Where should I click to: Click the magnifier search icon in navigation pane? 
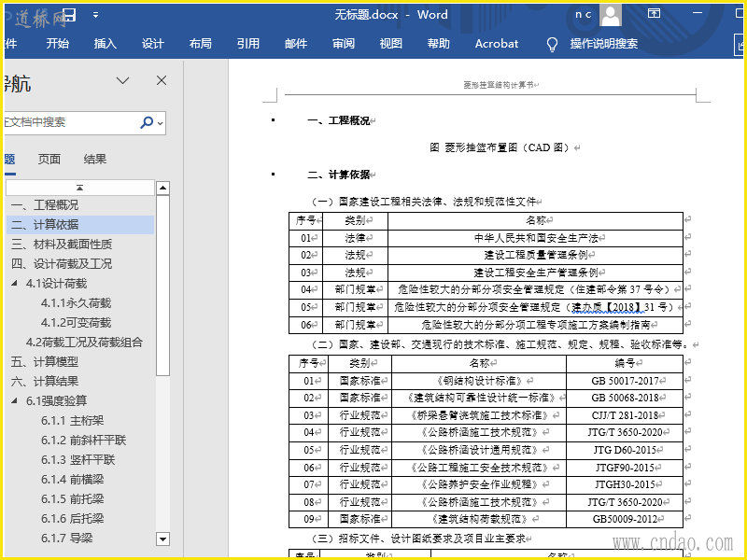tap(147, 122)
